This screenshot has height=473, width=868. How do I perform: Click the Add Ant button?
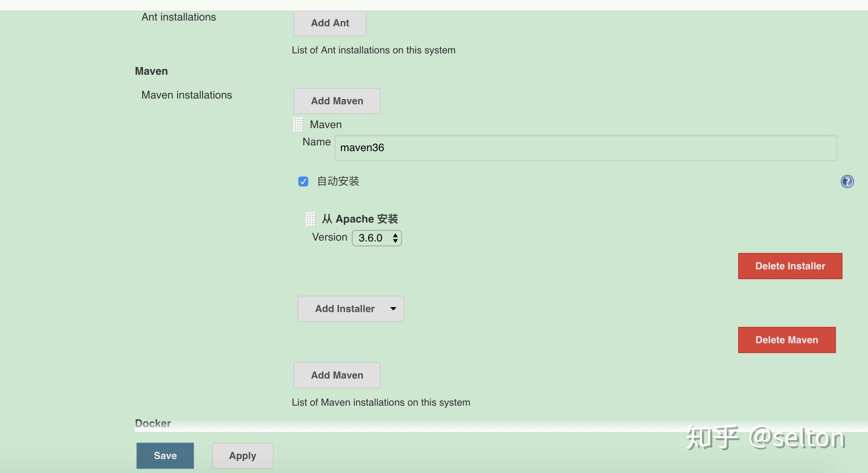tap(330, 23)
